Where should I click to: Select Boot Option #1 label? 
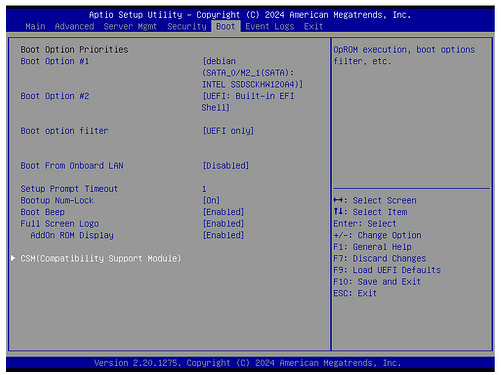pyautogui.click(x=55, y=61)
